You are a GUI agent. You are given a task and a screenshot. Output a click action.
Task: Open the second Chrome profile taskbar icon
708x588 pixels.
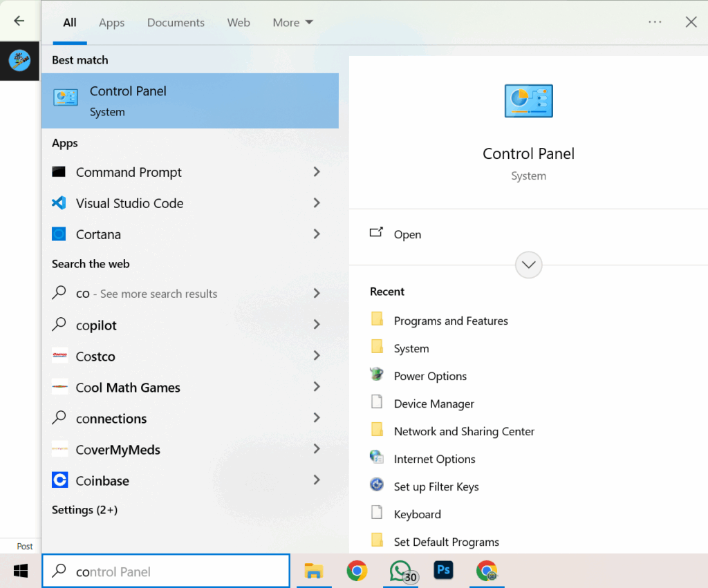[x=487, y=571]
